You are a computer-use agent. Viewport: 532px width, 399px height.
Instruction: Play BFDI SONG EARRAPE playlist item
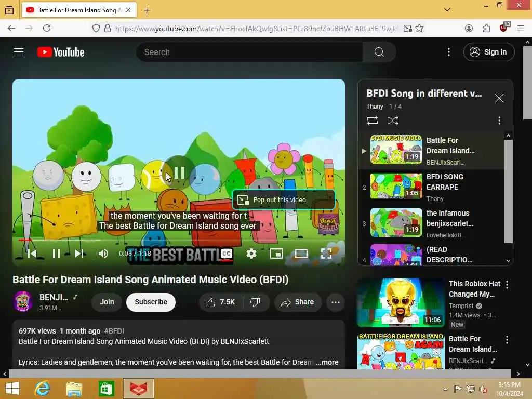tap(432, 187)
